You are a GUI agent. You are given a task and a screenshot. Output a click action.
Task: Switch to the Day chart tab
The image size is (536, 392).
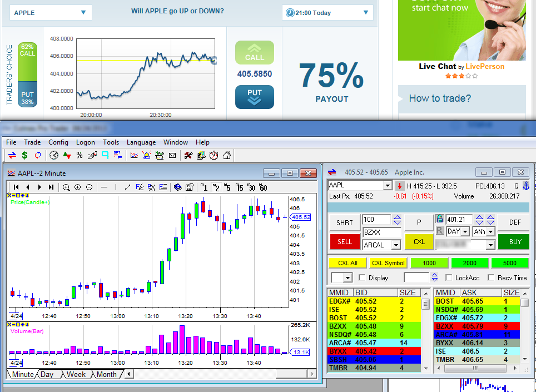pyautogui.click(x=47, y=374)
